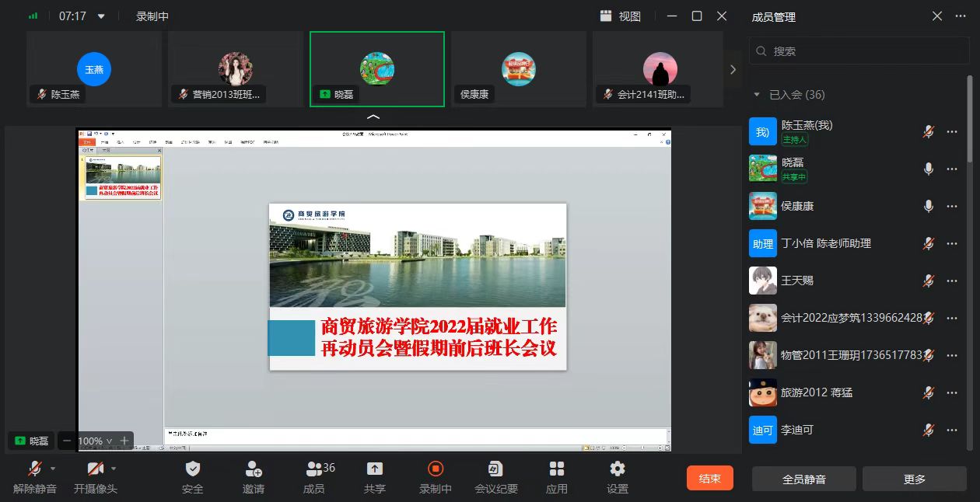Unmute microphone (解除静音) in bottom toolbar
The height and width of the screenshot is (502, 980).
tap(34, 469)
